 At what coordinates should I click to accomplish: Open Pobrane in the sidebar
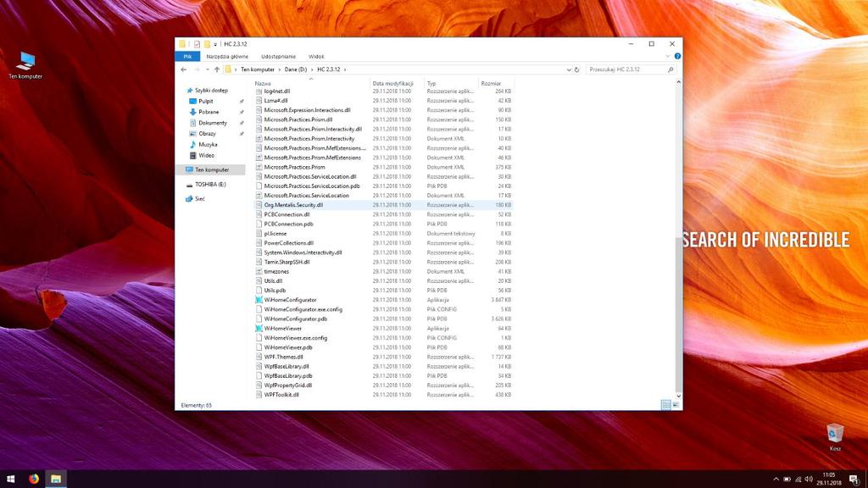(x=209, y=112)
